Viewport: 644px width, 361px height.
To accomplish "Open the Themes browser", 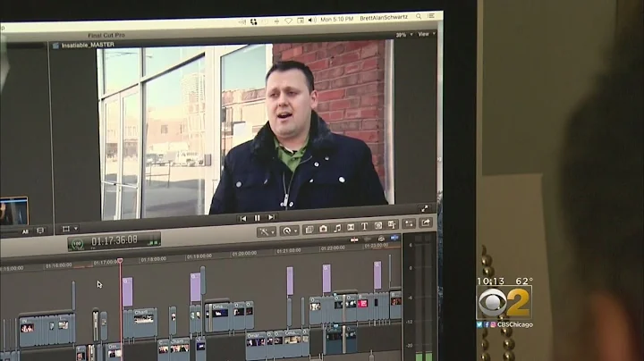I will pos(392,224).
